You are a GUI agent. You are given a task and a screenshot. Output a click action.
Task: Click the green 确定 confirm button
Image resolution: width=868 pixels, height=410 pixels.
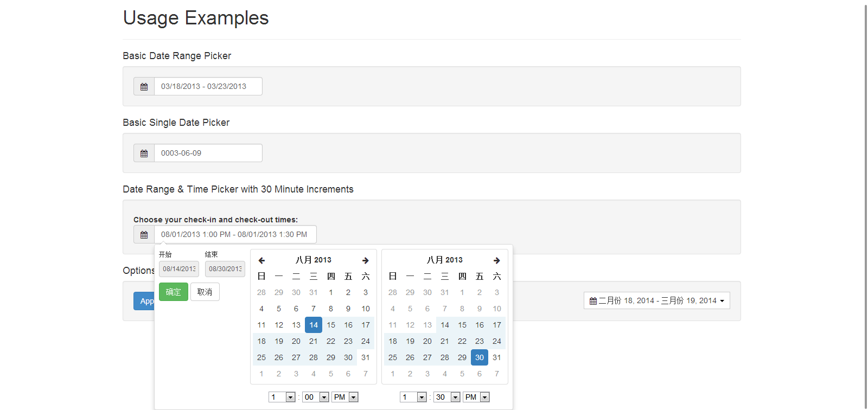pyautogui.click(x=174, y=292)
